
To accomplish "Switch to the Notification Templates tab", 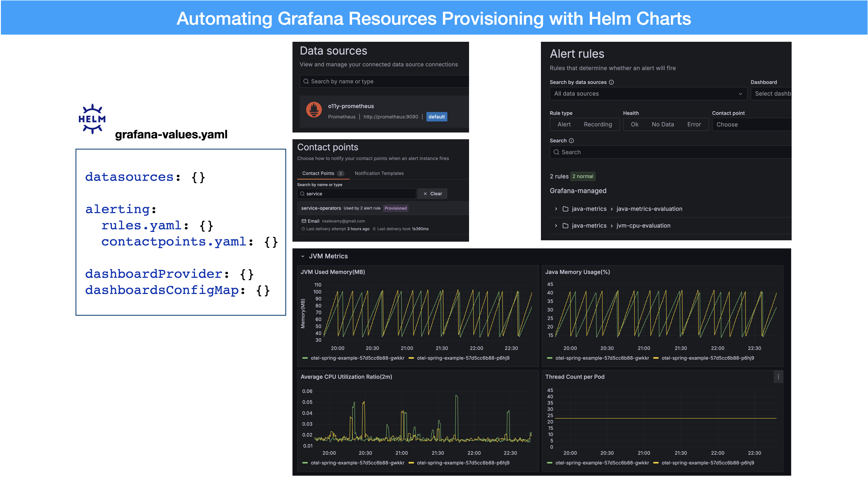I will [x=379, y=173].
